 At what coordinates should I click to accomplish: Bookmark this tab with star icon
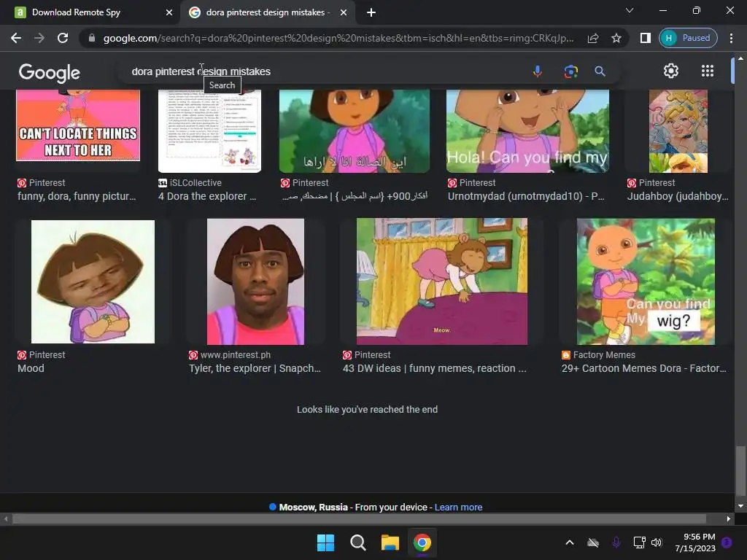[616, 38]
